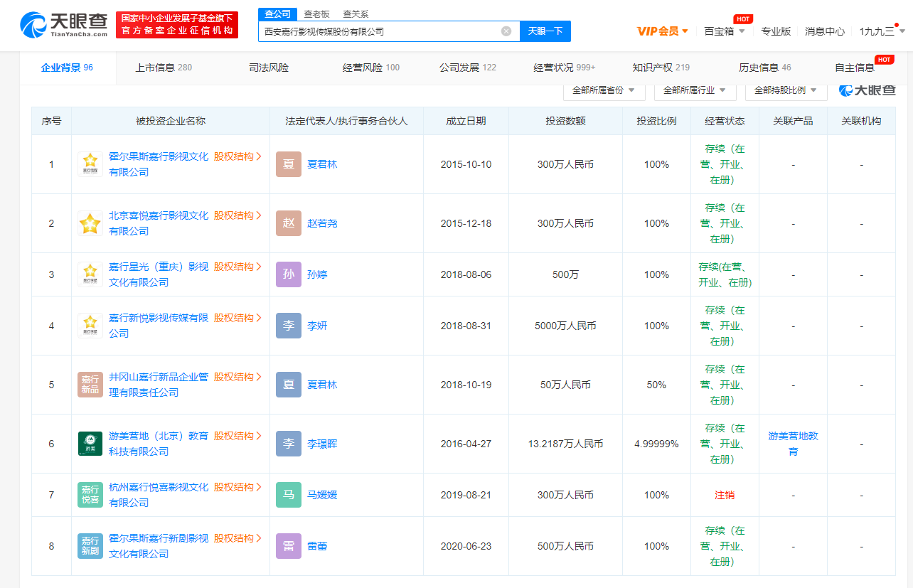The width and height of the screenshot is (913, 588).
Task: Open 股权结构 for 井冈山嘉行新品企业管理
Action: [238, 377]
